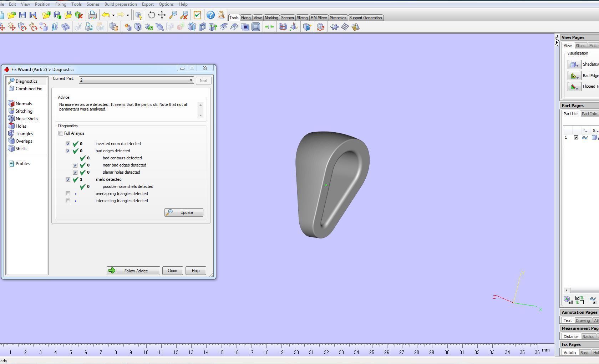Click the puzzle piece icon in toolbar
Screen dimensions: 599x364
[334, 27]
